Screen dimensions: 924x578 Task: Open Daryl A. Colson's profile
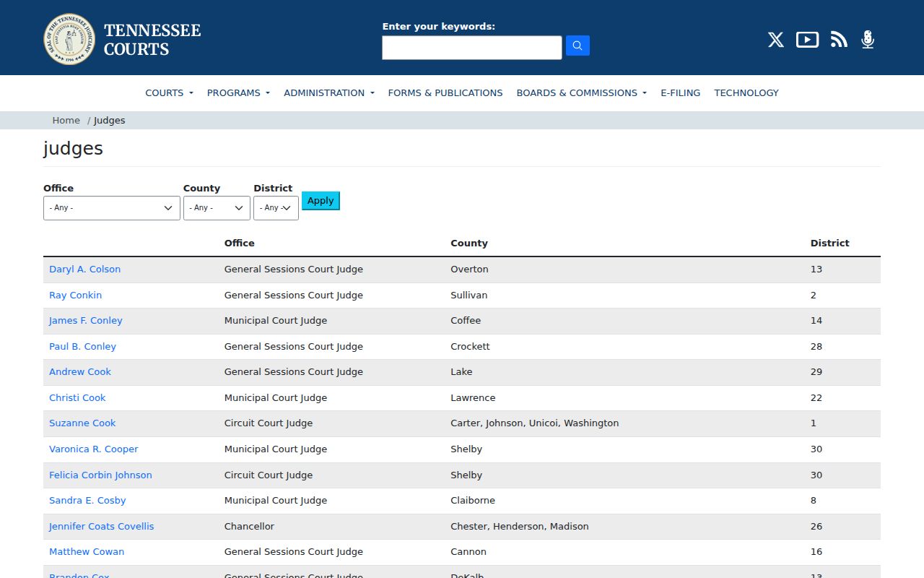click(84, 269)
